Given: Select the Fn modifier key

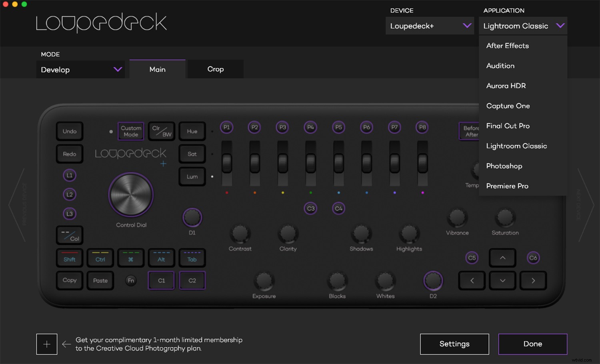Looking at the screenshot, I should click(x=130, y=280).
